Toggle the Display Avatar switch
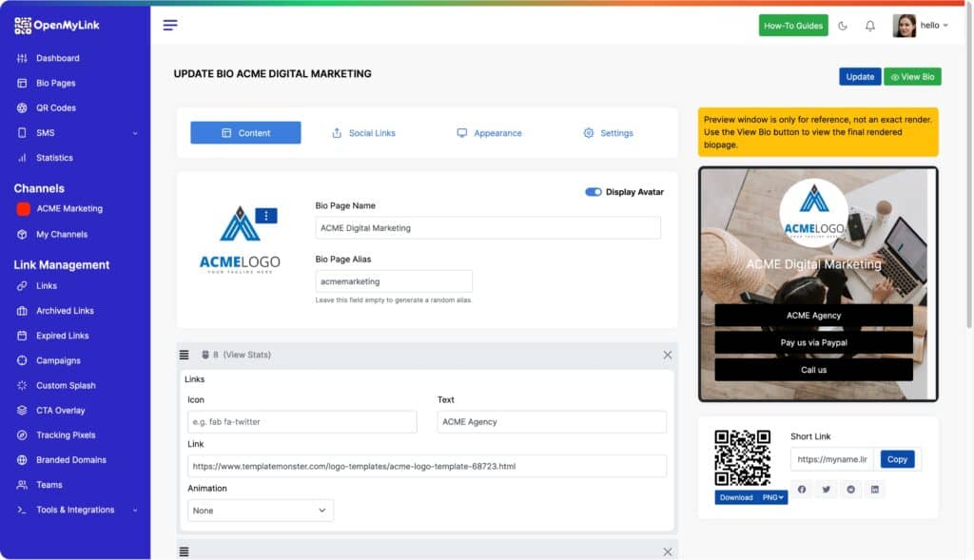The image size is (974, 560). tap(593, 192)
